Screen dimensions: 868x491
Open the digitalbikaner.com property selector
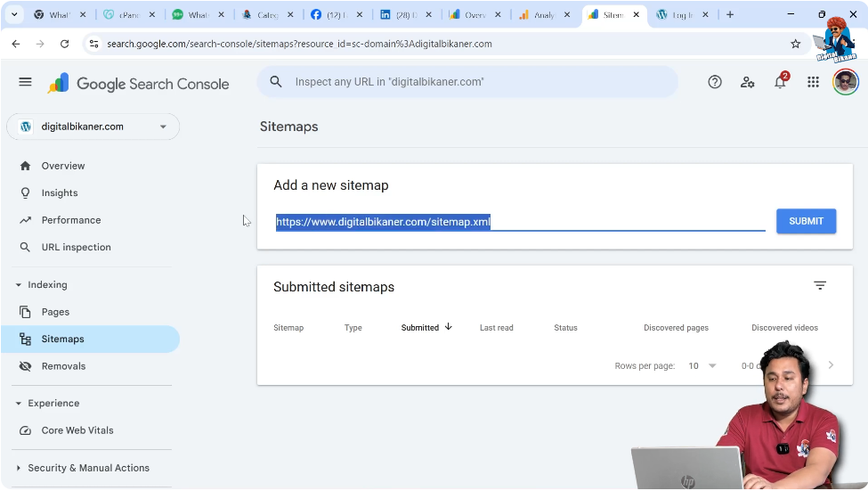click(x=93, y=127)
